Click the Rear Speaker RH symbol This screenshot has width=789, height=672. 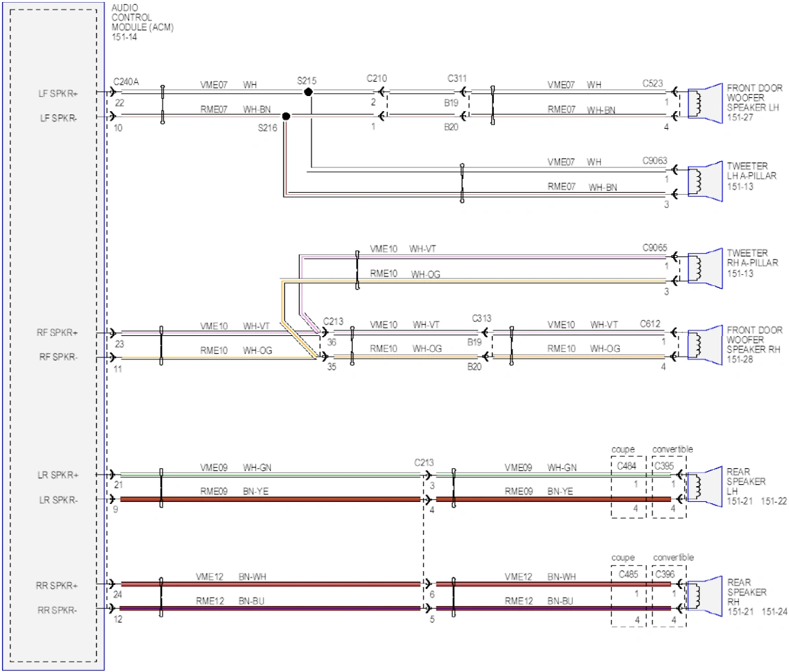[x=705, y=596]
